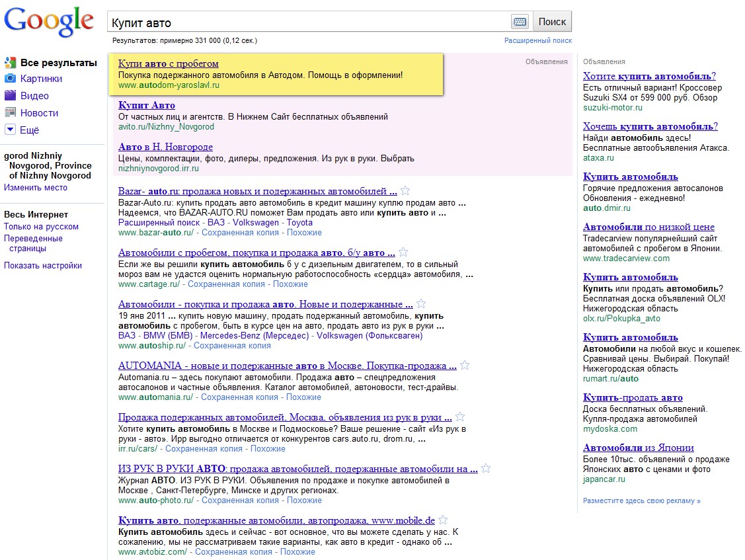This screenshot has height=560, width=745.
Task: Open Купить-продать авто ad
Action: click(x=633, y=397)
